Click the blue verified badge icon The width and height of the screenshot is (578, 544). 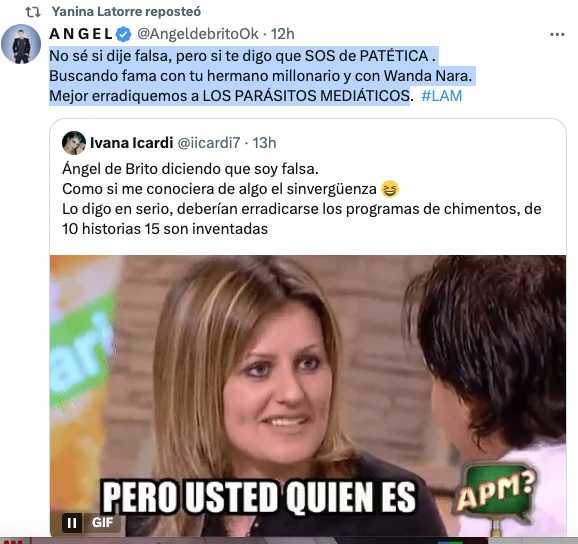tap(123, 35)
